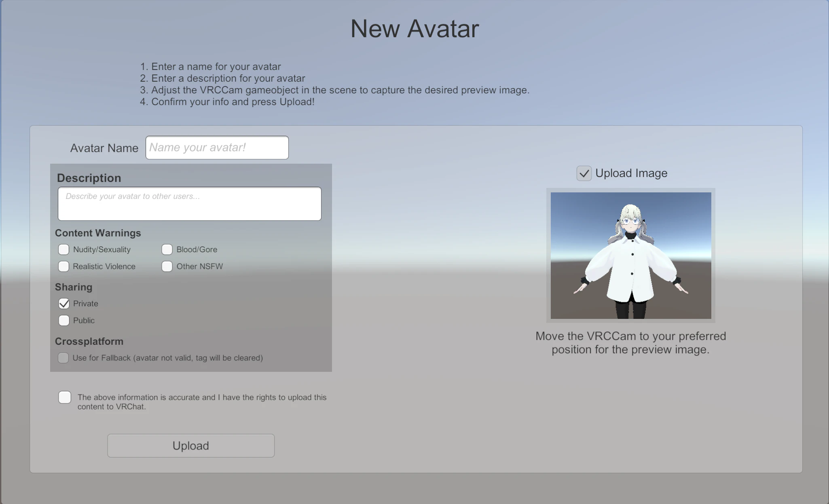Enable the Nudity/Sexuality content warning
The height and width of the screenshot is (504, 829).
pyautogui.click(x=63, y=249)
